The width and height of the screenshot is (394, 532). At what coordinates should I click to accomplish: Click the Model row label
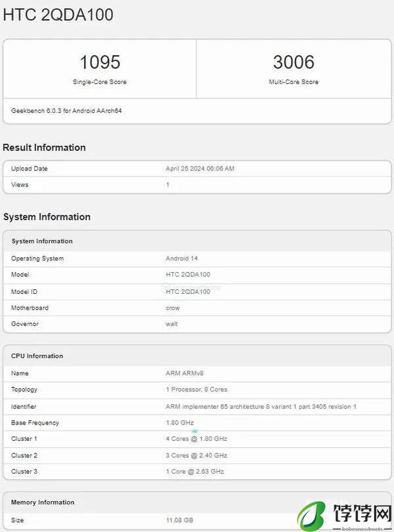(x=20, y=274)
